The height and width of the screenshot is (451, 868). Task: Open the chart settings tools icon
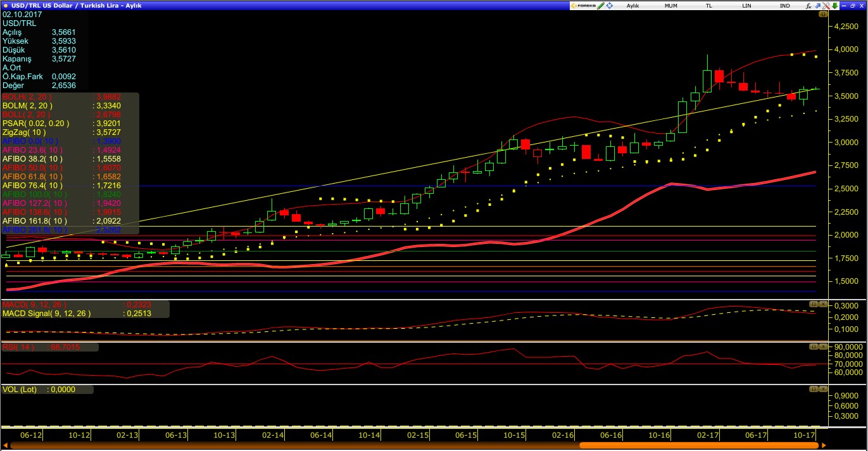click(826, 5)
